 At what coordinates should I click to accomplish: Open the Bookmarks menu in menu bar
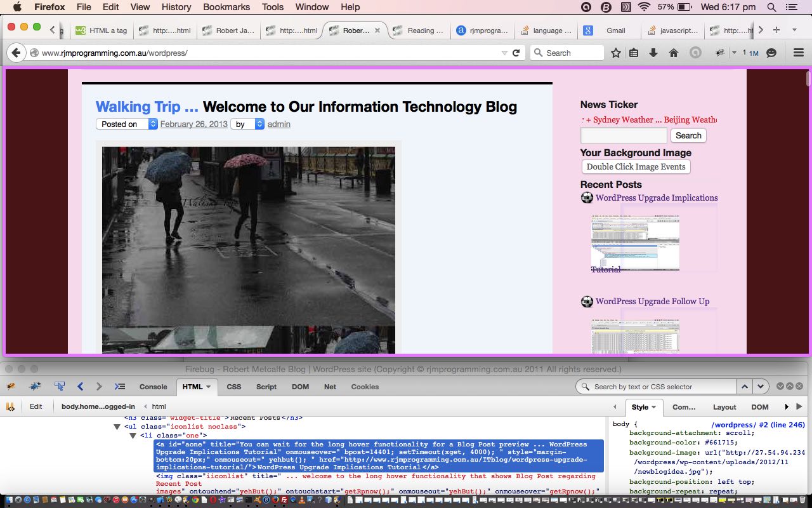coord(228,7)
